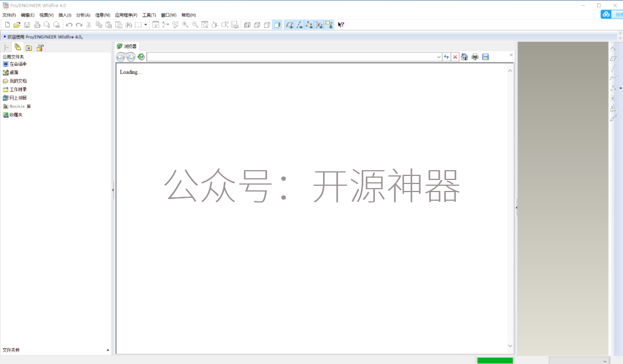623x364 pixels.
Task: Toggle the Shading display mode
Action: [x=277, y=25]
